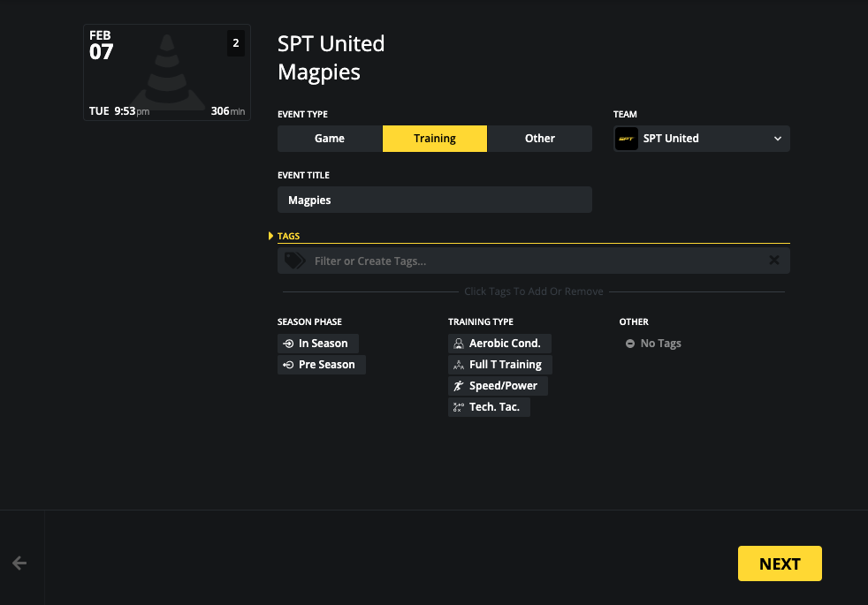Collapse the TAGS section via its triangle
This screenshot has width=868, height=605.
(x=270, y=235)
